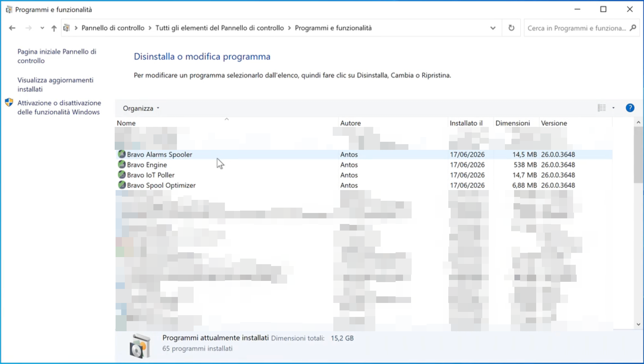Click Tutti gli elementi del Pannello di controllo breadcrumb
This screenshot has height=364, width=644.
coord(220,28)
